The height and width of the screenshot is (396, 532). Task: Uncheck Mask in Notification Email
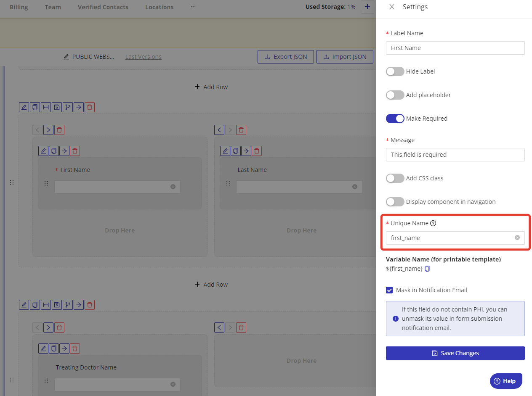[x=389, y=290]
